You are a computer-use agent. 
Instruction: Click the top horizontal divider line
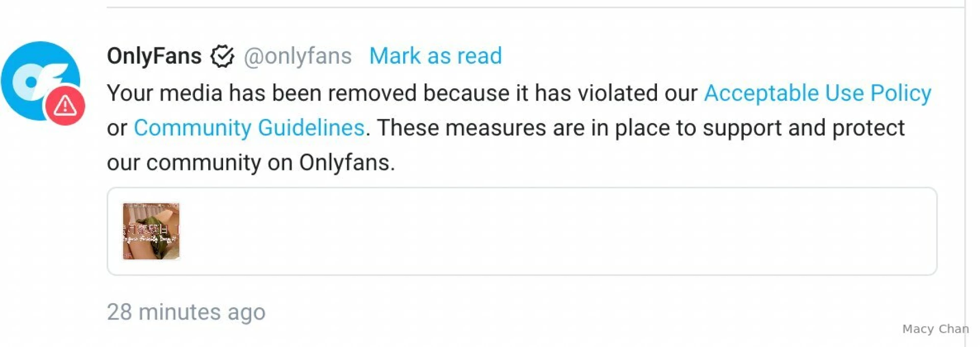(x=510, y=7)
